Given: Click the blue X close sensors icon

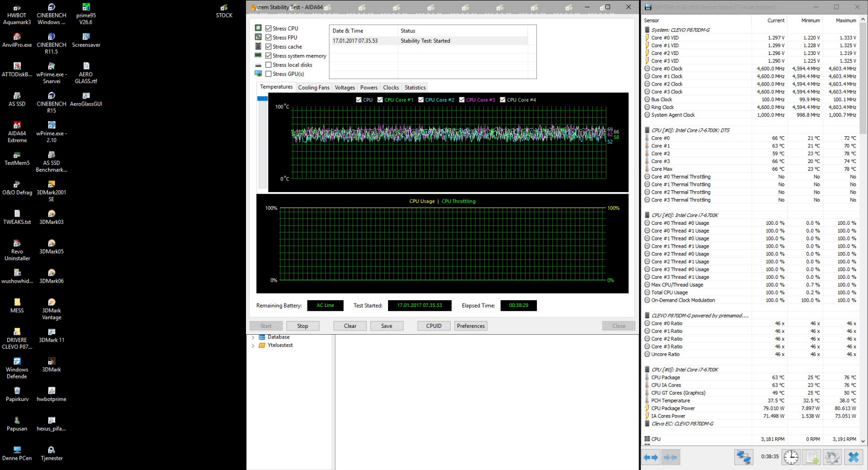Looking at the screenshot, I should (853, 457).
